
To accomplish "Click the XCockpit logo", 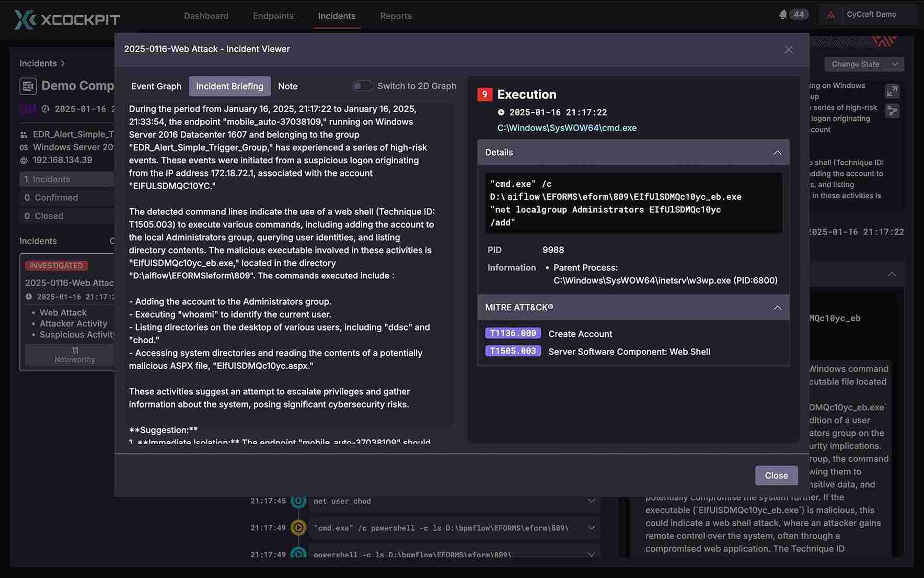I will tap(67, 19).
